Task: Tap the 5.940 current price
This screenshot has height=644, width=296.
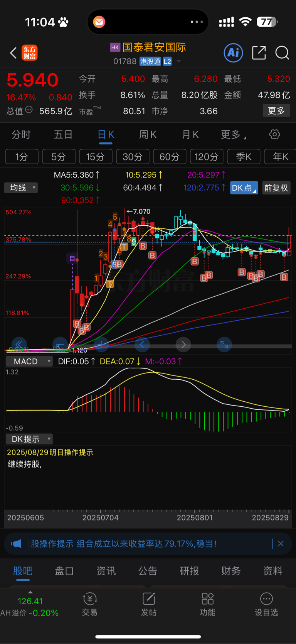Action: [x=32, y=80]
